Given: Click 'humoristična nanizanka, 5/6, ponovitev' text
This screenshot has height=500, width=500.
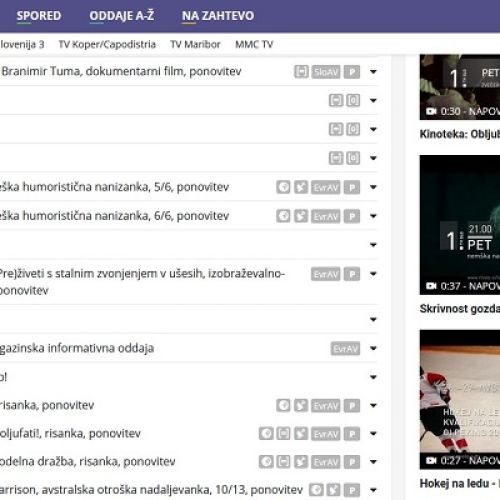Looking at the screenshot, I should click(x=126, y=187).
